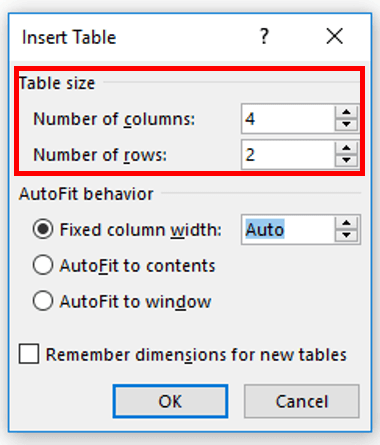
Task: Click the Auto column width field
Action: 288,230
